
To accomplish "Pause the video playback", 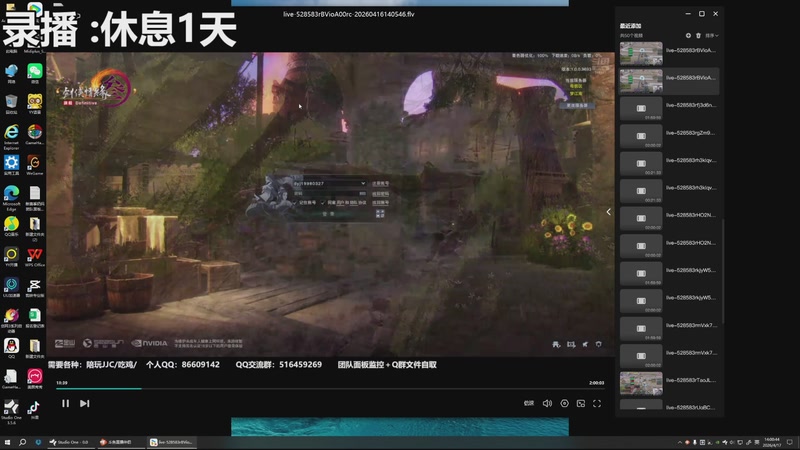I will (65, 404).
